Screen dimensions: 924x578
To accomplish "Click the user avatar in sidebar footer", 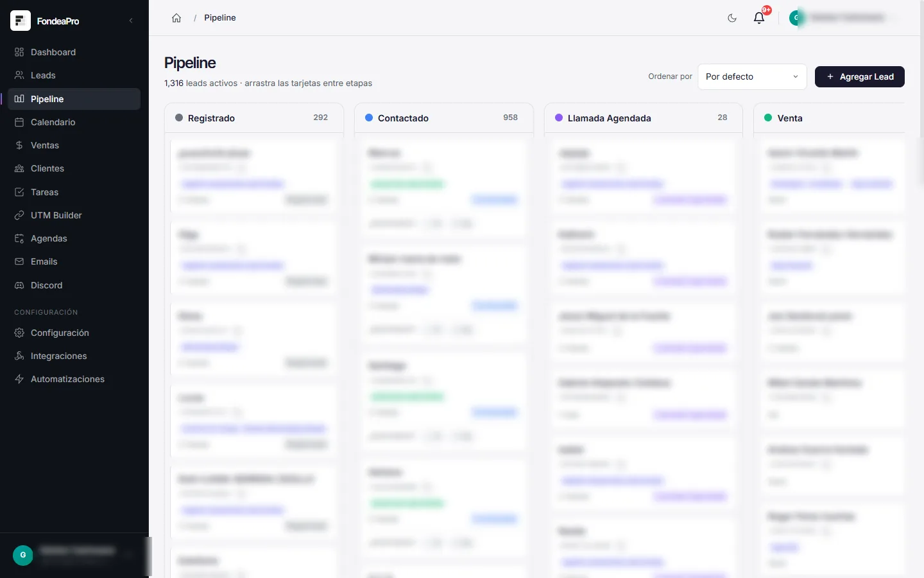I will 23,555.
